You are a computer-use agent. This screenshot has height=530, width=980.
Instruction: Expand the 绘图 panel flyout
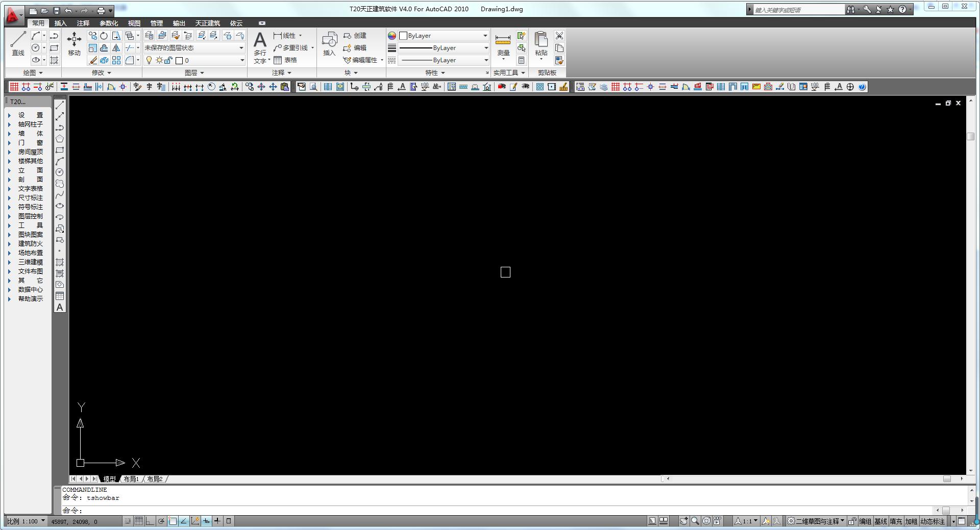point(33,73)
